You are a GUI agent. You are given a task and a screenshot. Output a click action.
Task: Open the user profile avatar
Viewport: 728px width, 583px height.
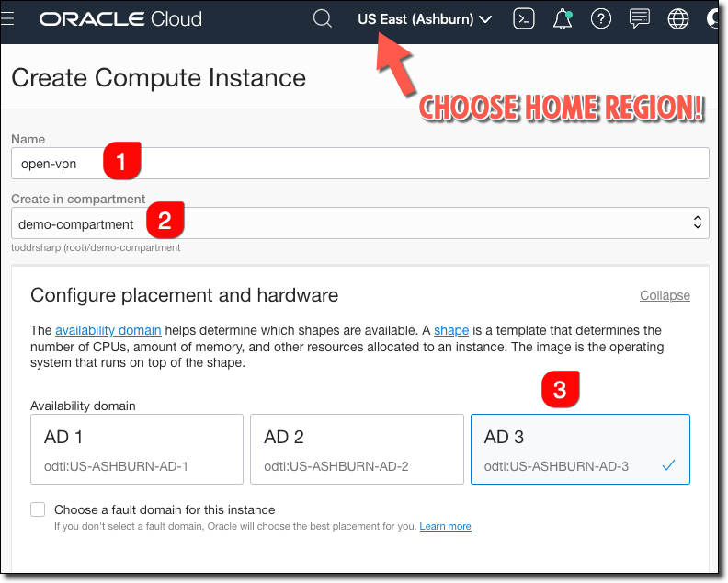pyautogui.click(x=713, y=19)
